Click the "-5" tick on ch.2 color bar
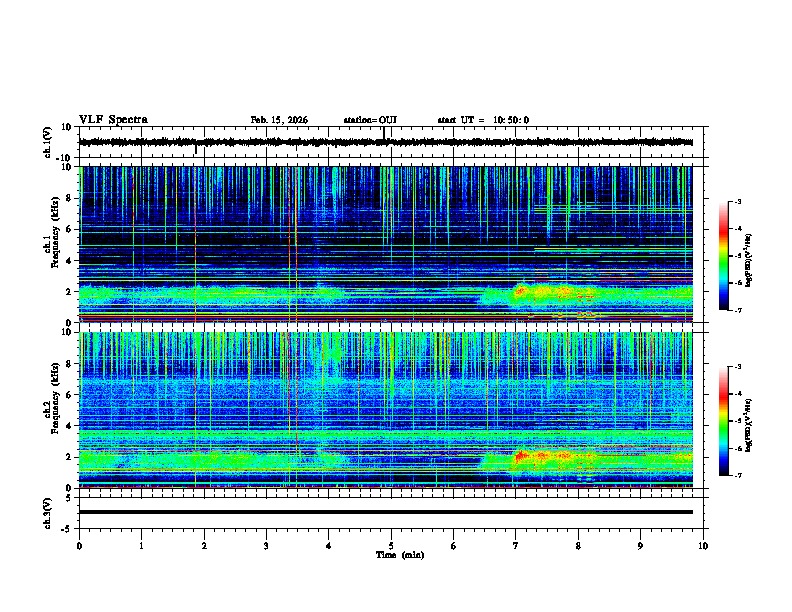The image size is (792, 612). (737, 421)
